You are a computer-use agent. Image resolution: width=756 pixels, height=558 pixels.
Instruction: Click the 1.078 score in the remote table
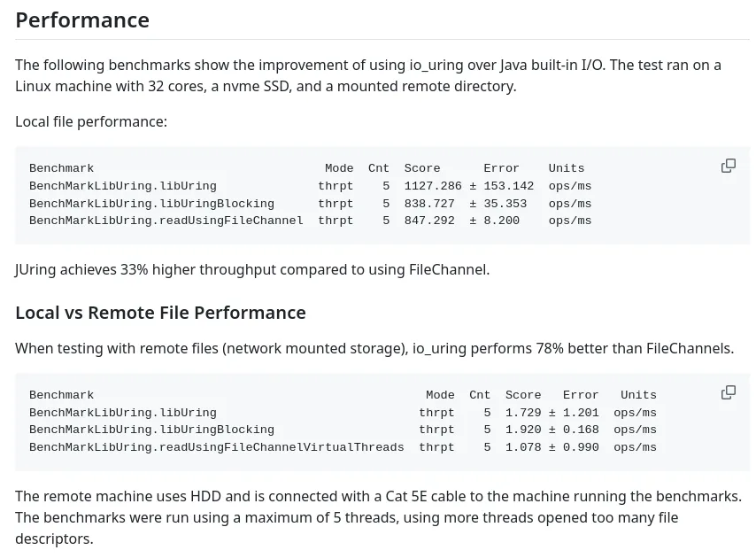523,447
